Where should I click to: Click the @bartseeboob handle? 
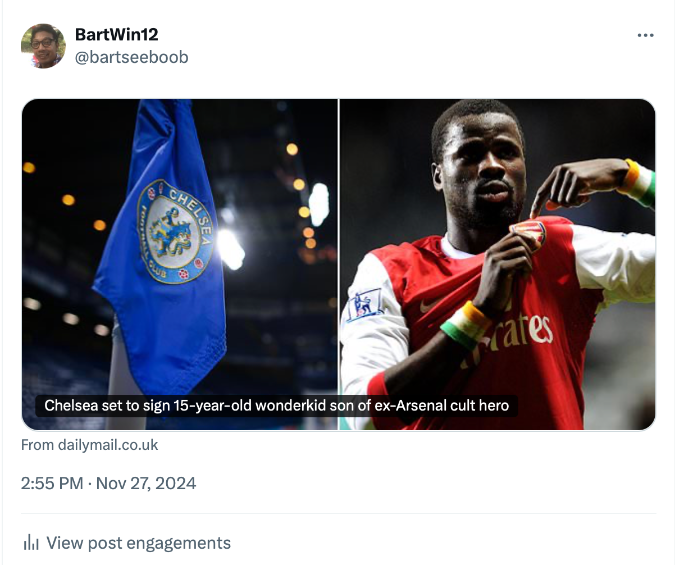[x=131, y=57]
